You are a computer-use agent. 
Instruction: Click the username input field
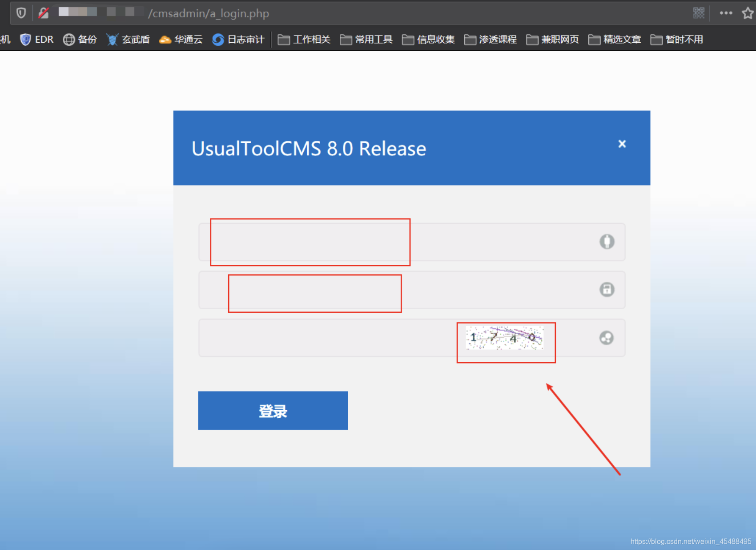(412, 242)
